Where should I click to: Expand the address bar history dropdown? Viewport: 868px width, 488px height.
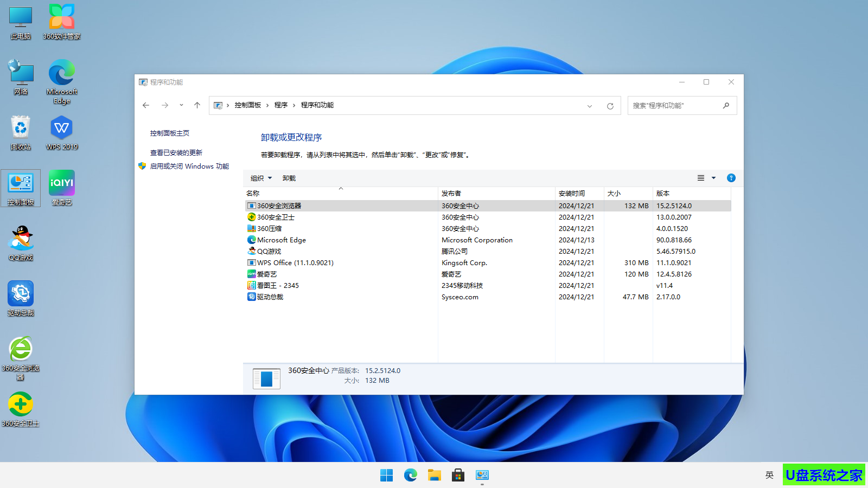(589, 106)
